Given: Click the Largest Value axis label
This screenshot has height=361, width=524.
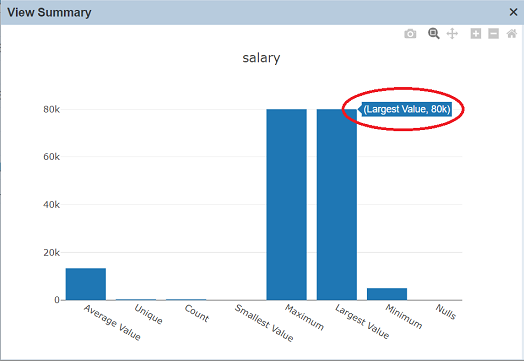Looking at the screenshot, I should (x=362, y=322).
